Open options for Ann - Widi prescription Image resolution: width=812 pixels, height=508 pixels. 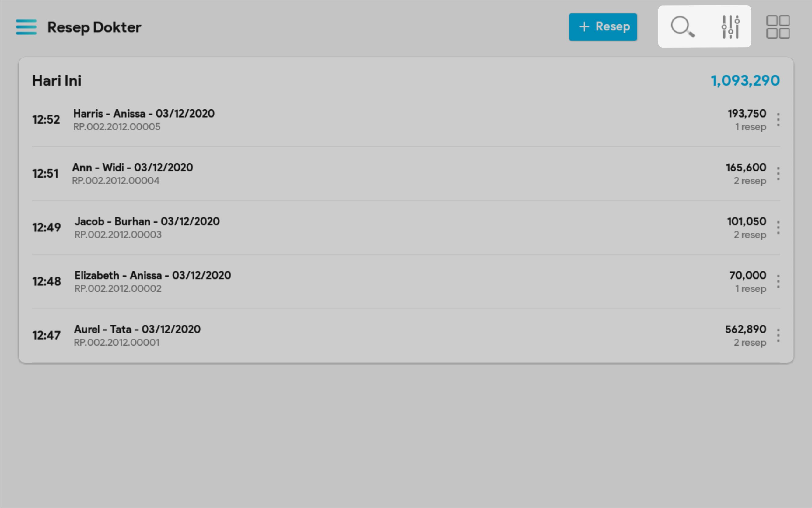click(x=778, y=174)
